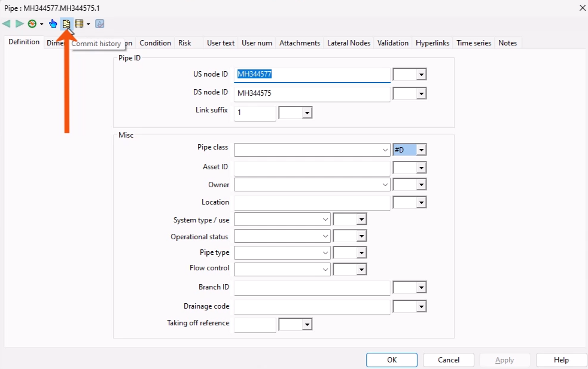The height and width of the screenshot is (369, 588).
Task: Click the DS node ID input field
Action: (x=311, y=94)
